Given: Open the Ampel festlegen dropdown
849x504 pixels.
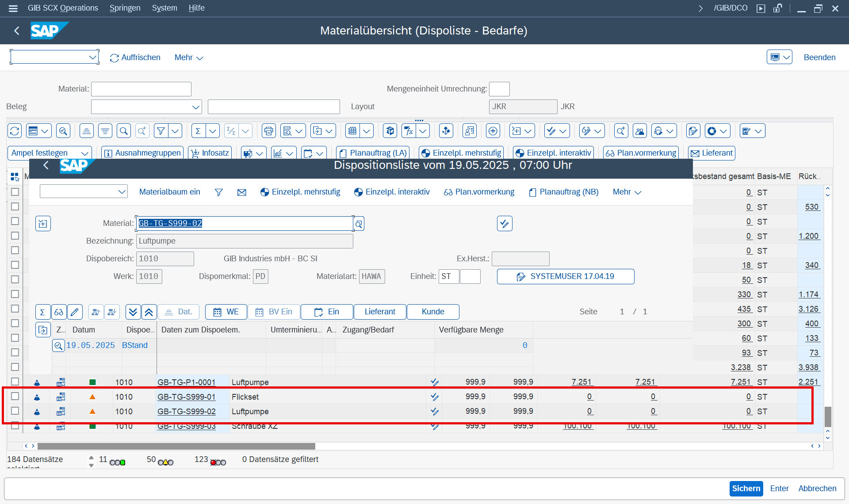Looking at the screenshot, I should click(x=84, y=153).
